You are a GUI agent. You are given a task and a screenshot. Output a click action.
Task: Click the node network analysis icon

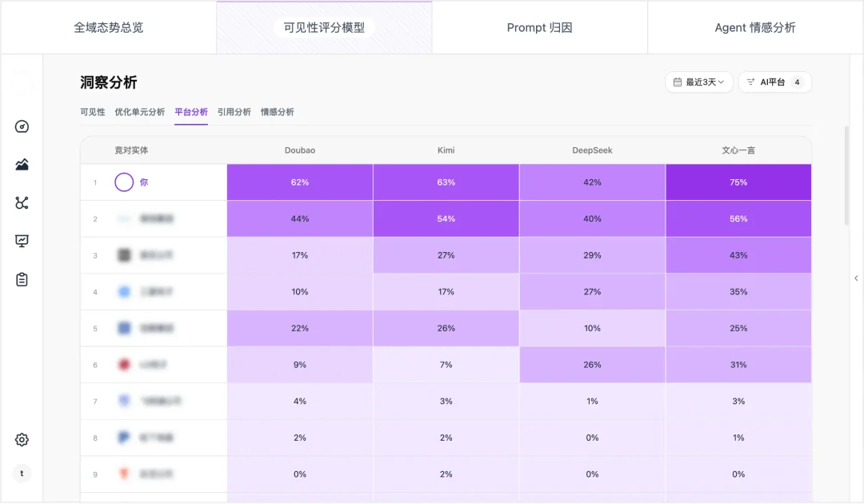(x=22, y=202)
